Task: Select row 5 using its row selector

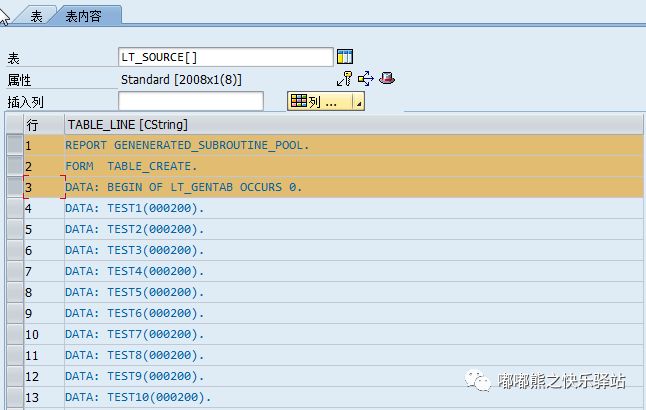Action: coord(15,229)
